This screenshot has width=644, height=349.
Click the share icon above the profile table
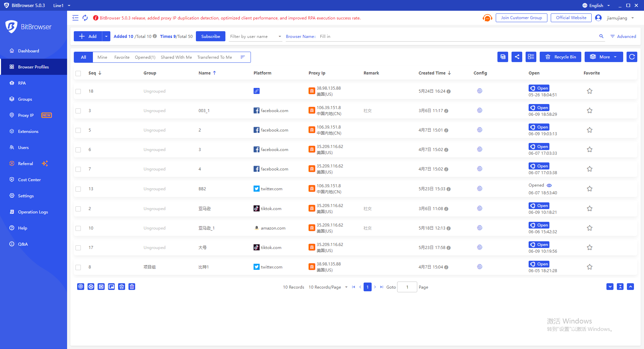click(x=517, y=57)
